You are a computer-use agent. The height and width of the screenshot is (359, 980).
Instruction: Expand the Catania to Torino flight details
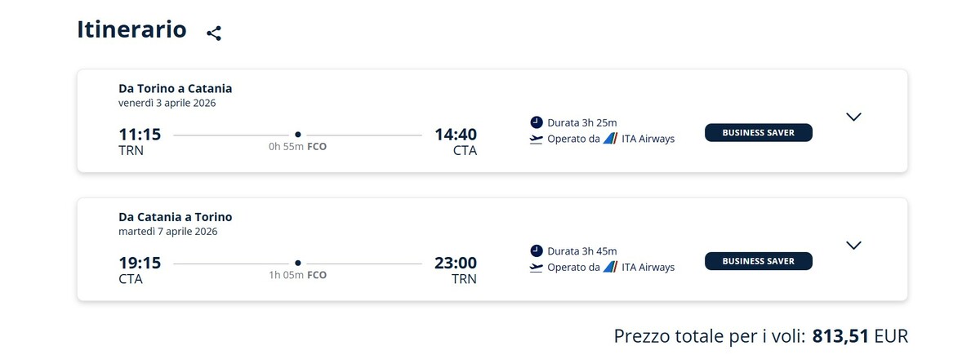(x=853, y=245)
